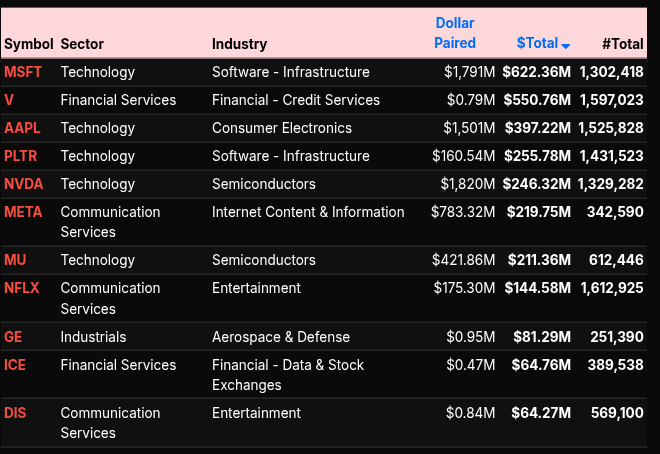Open the META ticker link
The image size is (660, 454).
(x=23, y=212)
